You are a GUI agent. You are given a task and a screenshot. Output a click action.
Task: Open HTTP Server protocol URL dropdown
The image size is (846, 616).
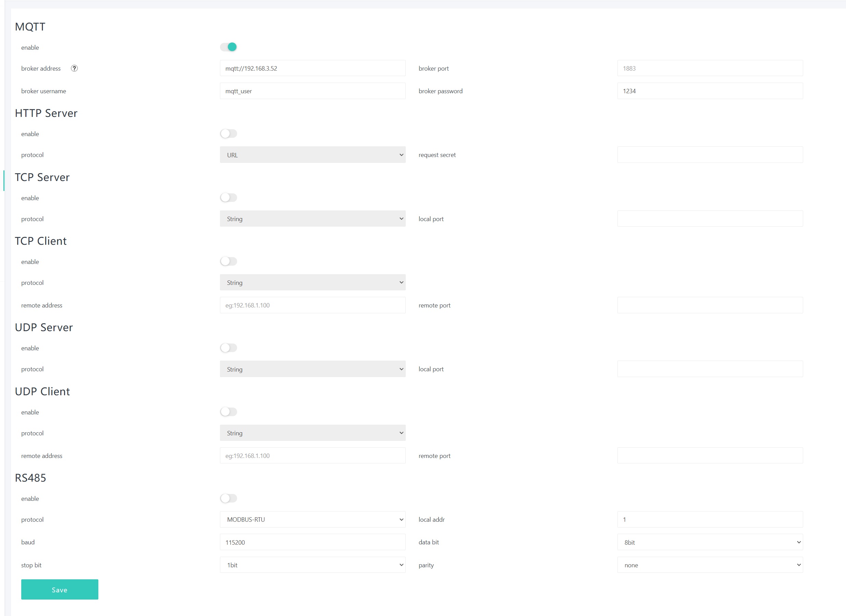click(312, 155)
